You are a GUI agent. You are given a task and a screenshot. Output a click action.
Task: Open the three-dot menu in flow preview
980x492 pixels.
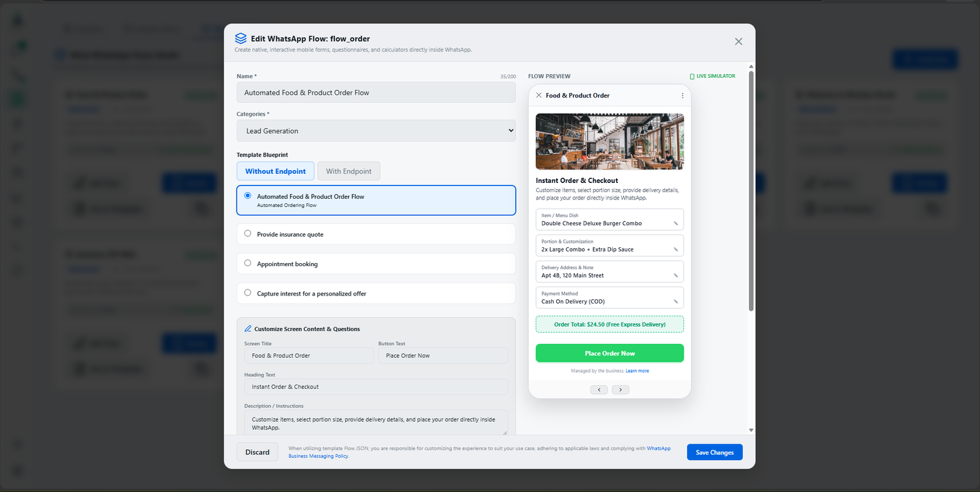point(682,95)
